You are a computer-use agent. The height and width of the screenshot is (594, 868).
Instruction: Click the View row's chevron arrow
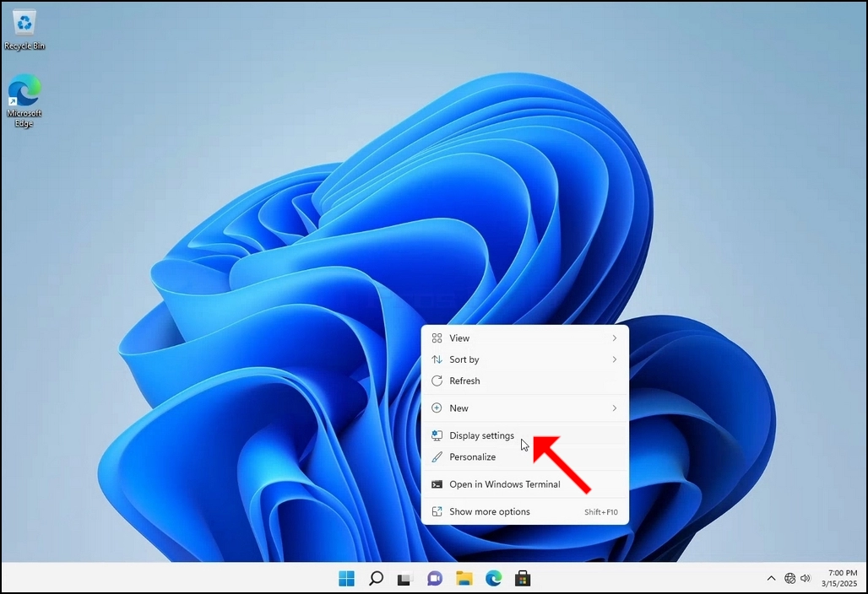pos(614,338)
